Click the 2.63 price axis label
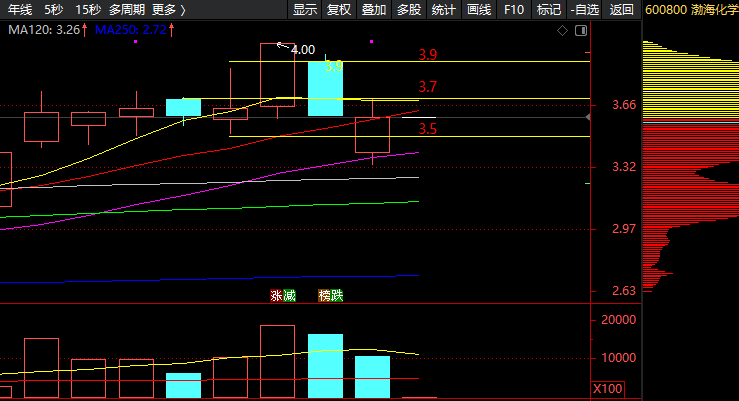The width and height of the screenshot is (739, 401). (x=624, y=291)
